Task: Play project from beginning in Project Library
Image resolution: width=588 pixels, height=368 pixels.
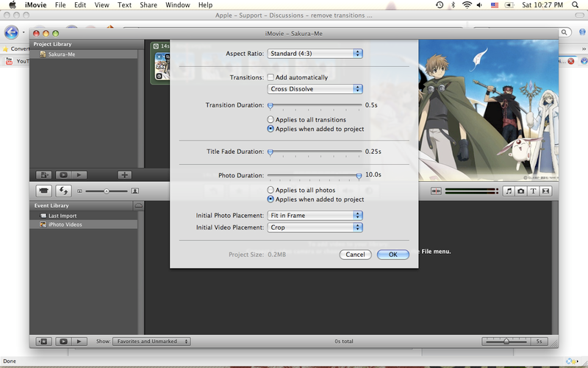Action: point(79,175)
